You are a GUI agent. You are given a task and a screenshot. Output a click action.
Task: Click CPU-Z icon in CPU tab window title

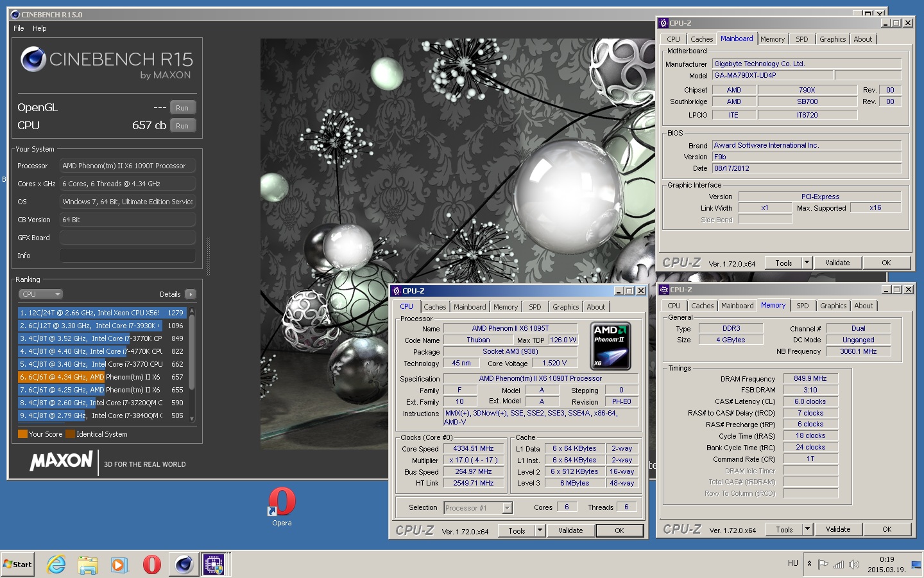tap(397, 291)
